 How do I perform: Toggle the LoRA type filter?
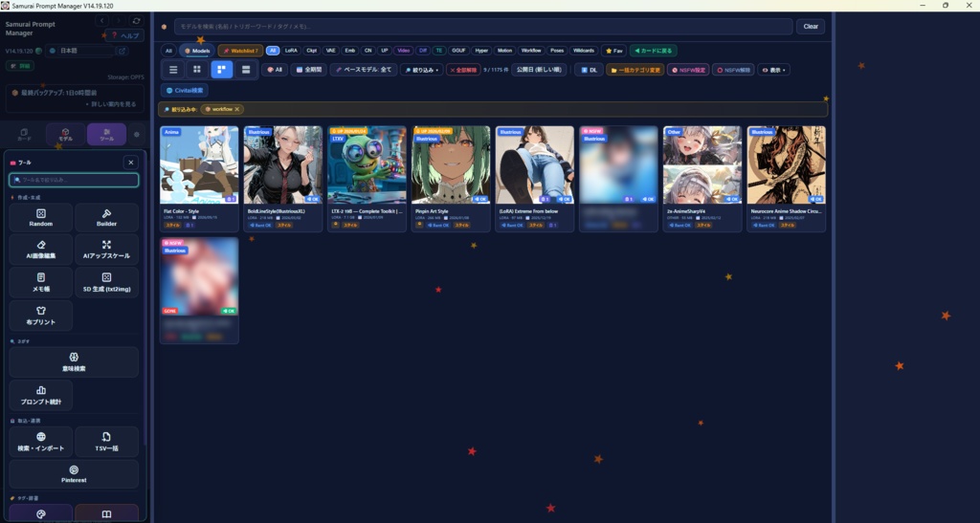point(291,51)
